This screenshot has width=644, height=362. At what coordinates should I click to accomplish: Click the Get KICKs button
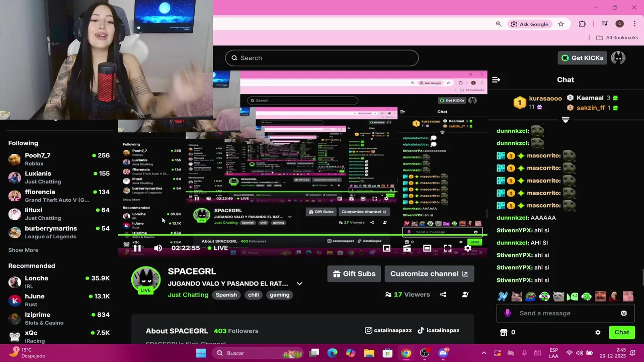582,58
